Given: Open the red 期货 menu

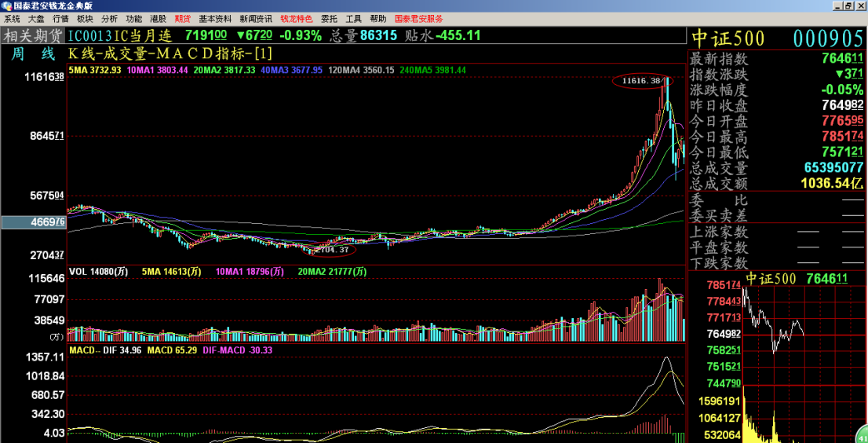Looking at the screenshot, I should pos(182,19).
